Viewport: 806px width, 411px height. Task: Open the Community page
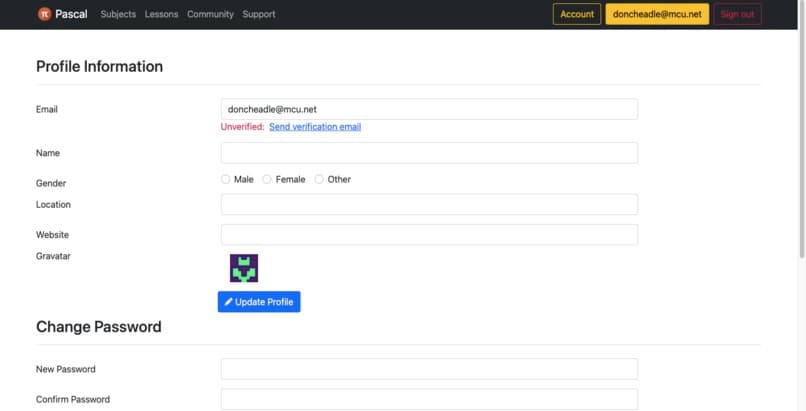pyautogui.click(x=210, y=14)
